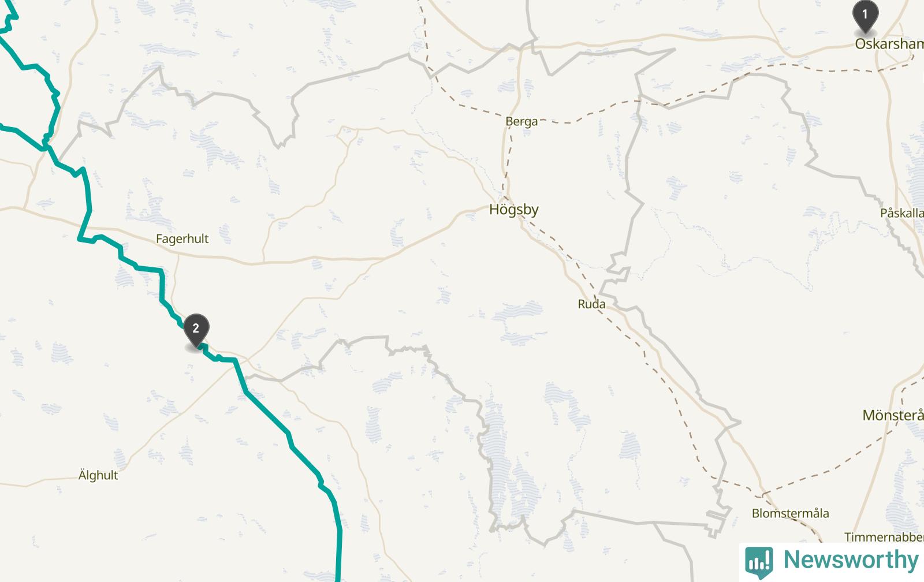The image size is (924, 582).
Task: Open the Newsworthy logo link
Action: coord(832,561)
